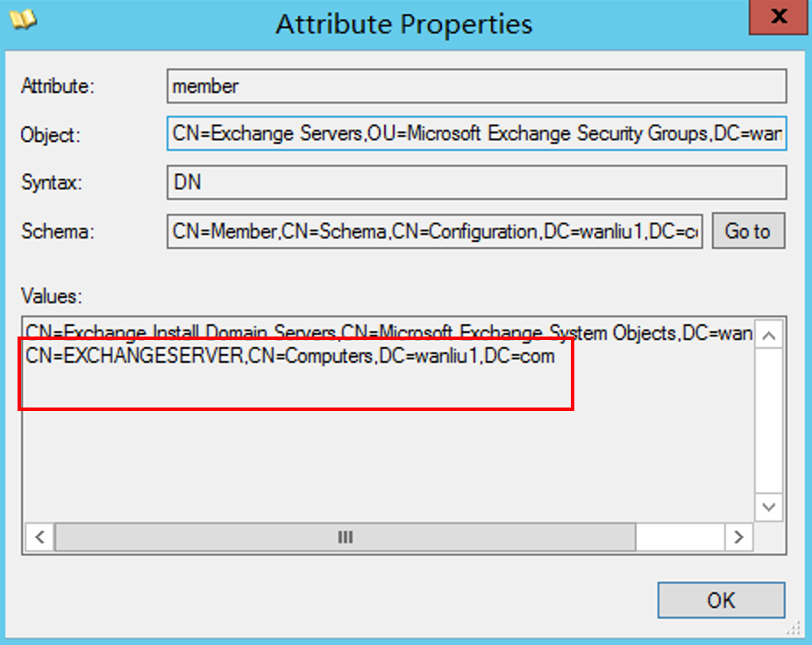Click the Go to button

coord(748,230)
